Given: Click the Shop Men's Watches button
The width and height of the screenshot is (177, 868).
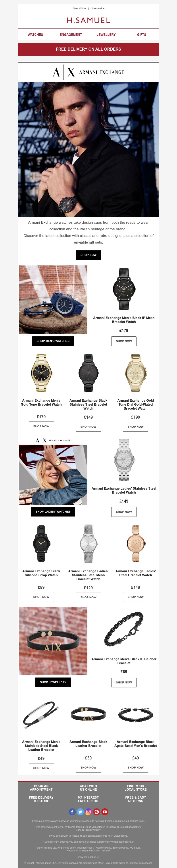Looking at the screenshot, I should pos(53,341).
